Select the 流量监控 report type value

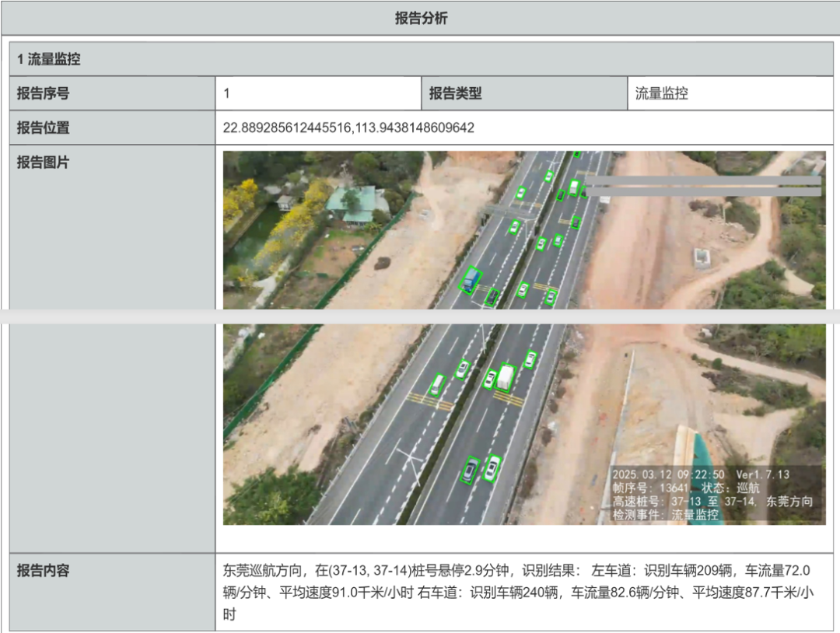(661, 93)
